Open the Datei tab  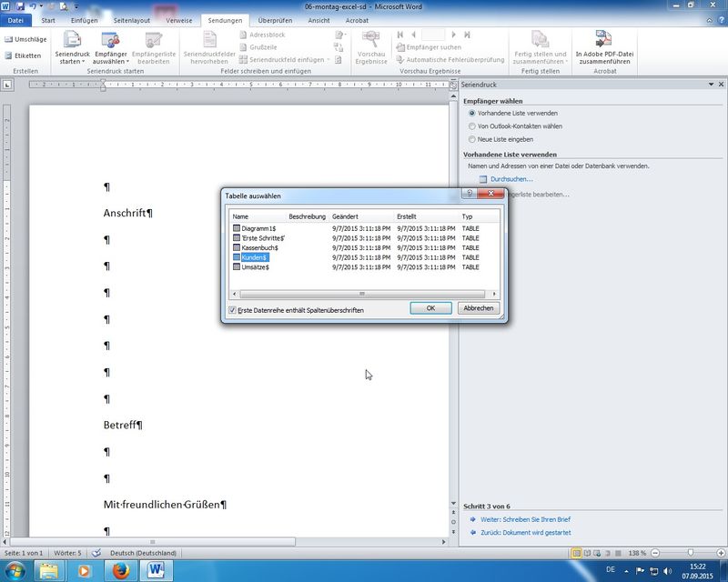tap(15, 20)
